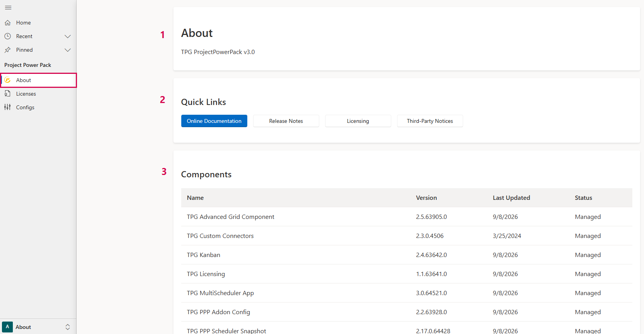Click the Name column header
The image size is (644, 334).
195,198
